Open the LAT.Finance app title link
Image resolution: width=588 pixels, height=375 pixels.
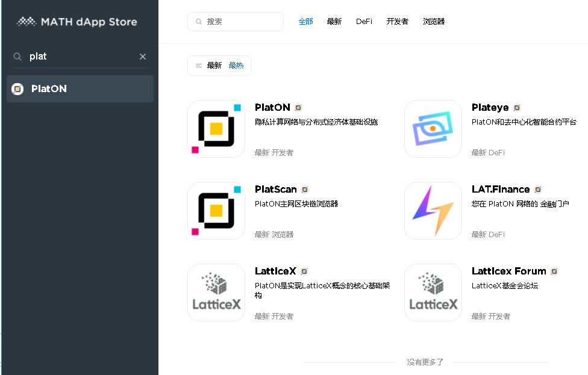501,189
